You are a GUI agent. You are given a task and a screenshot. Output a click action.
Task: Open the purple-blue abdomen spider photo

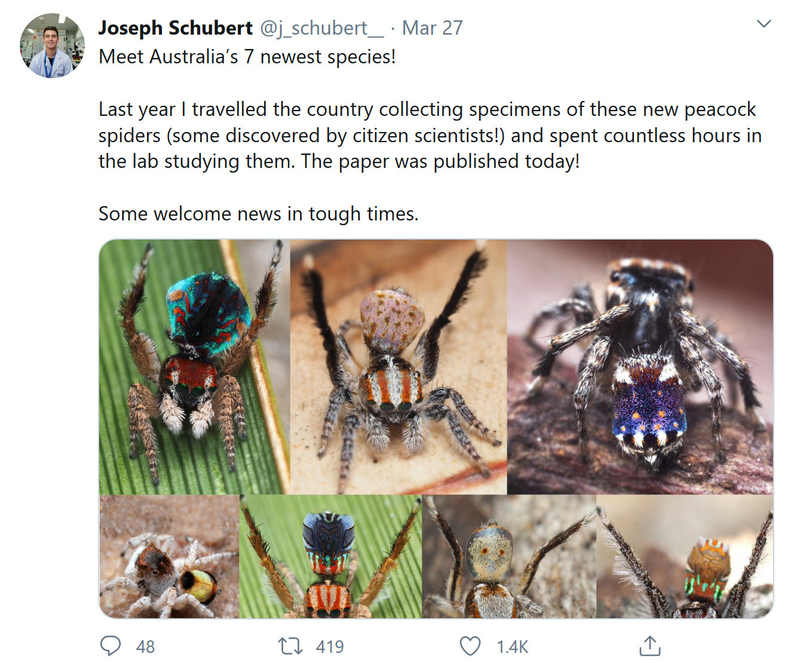tap(640, 367)
